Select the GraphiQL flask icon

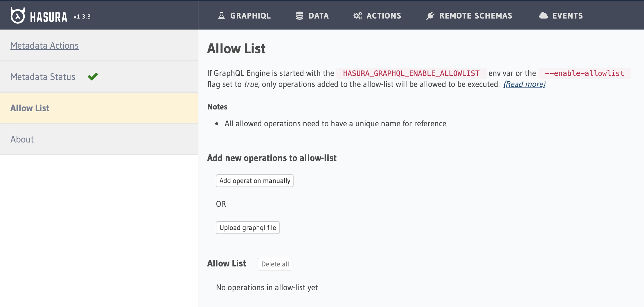point(222,15)
